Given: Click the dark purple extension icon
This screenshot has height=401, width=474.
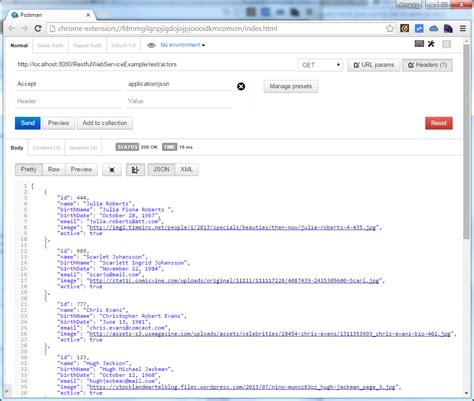Looking at the screenshot, I should [448, 28].
